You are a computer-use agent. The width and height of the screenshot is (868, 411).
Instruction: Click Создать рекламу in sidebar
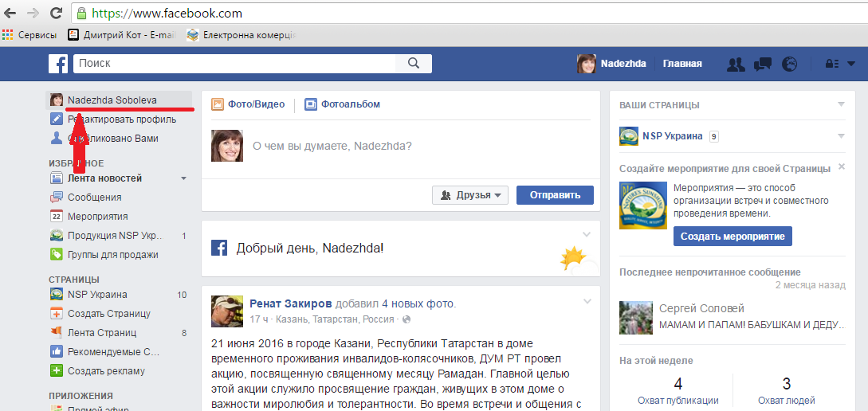pyautogui.click(x=106, y=371)
